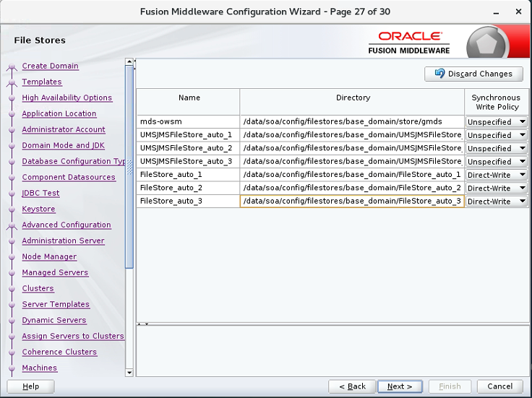532x398 pixels.
Task: Go to Managed Servers step
Action: (55, 272)
